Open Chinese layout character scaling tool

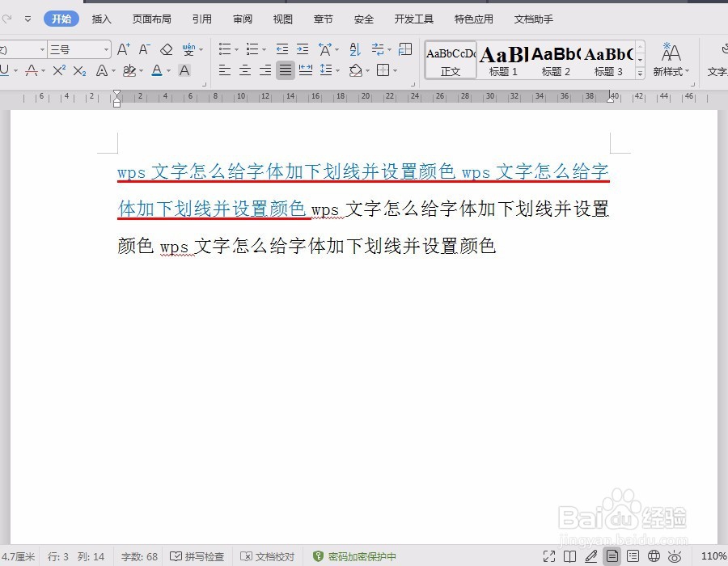coord(325,49)
